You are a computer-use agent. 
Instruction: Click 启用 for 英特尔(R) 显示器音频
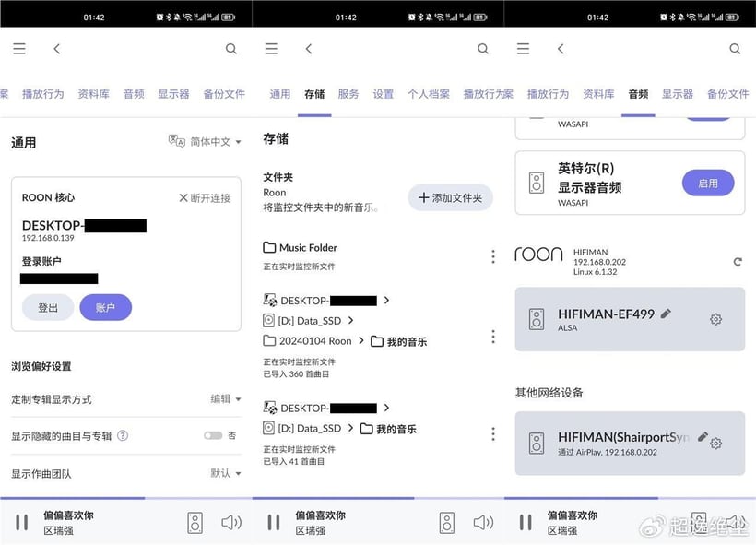click(x=708, y=184)
